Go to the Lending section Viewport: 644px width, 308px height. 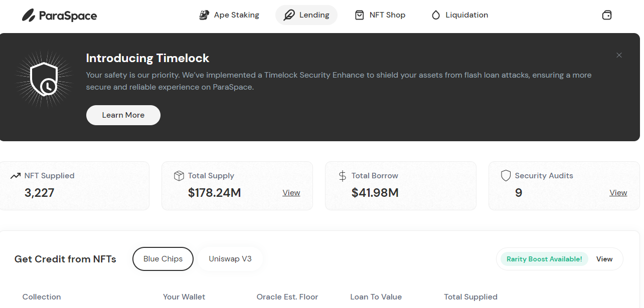pos(306,15)
